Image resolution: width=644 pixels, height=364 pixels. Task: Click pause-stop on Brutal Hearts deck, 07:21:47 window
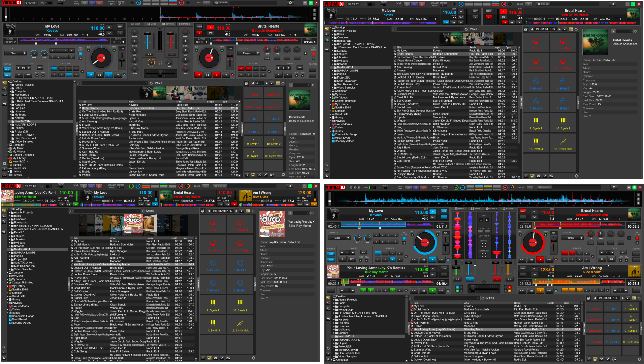click(x=207, y=75)
